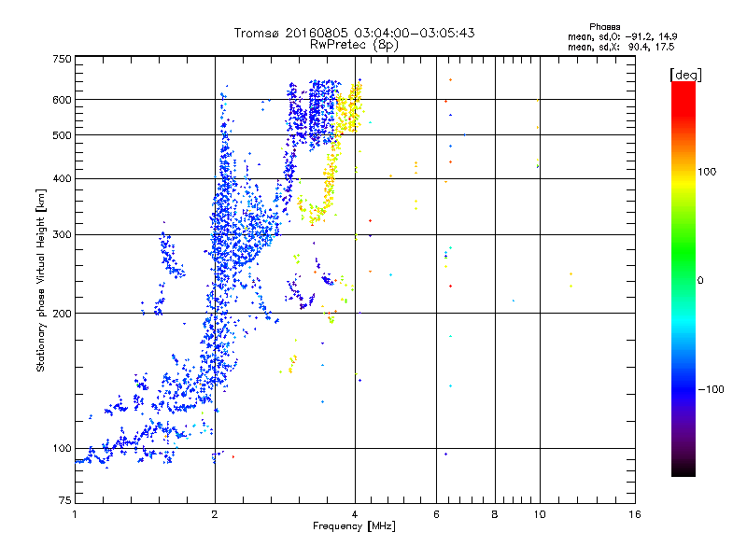This screenshot has height=560, width=747.
Task: Click the colorbar tick label '0'
Action: coord(700,281)
